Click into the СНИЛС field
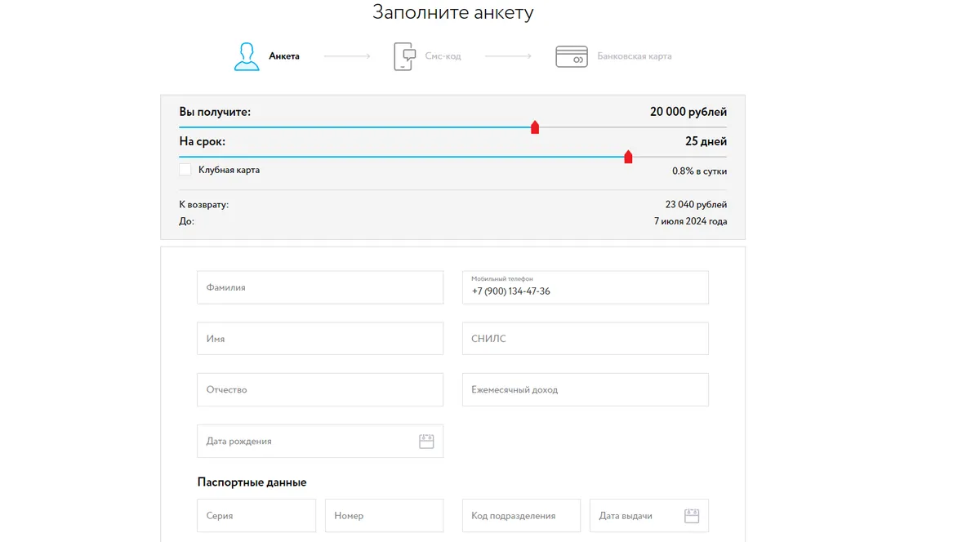The width and height of the screenshot is (980, 542). click(x=586, y=339)
